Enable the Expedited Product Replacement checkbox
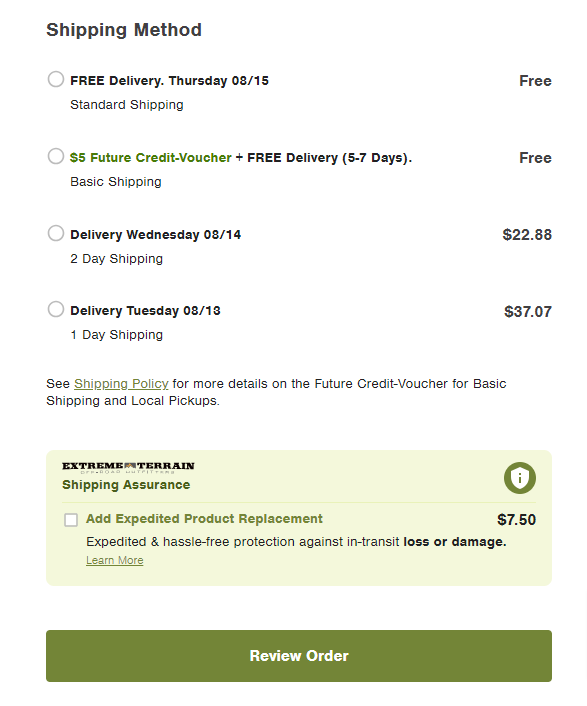Image resolution: width=587 pixels, height=706 pixels. click(71, 520)
